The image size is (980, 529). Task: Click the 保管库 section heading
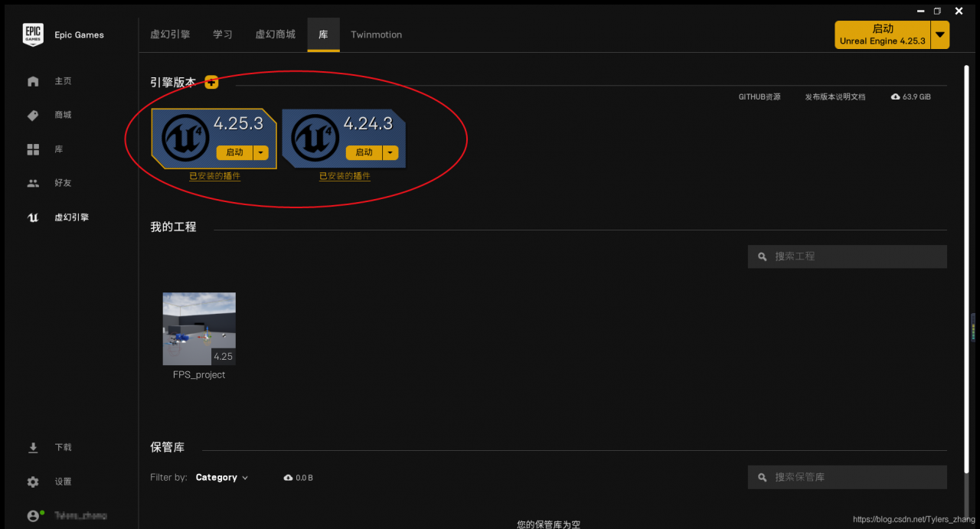pyautogui.click(x=167, y=447)
